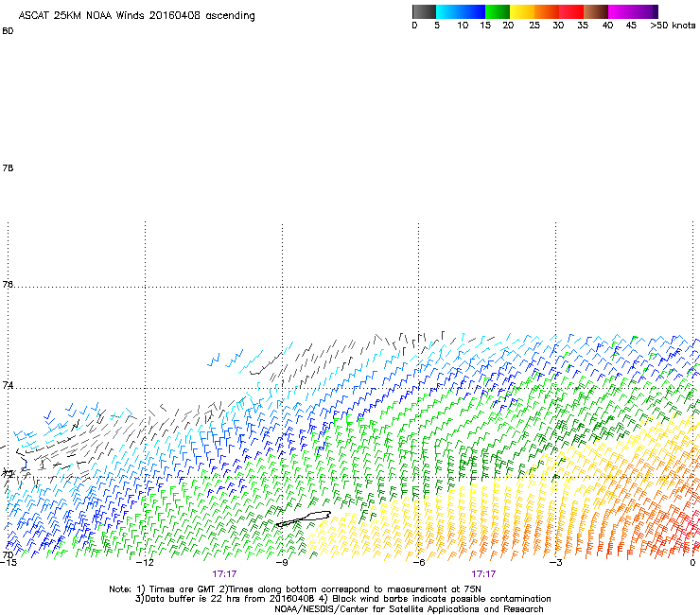Click the longitude label '-9' on bottom axis

(x=282, y=563)
